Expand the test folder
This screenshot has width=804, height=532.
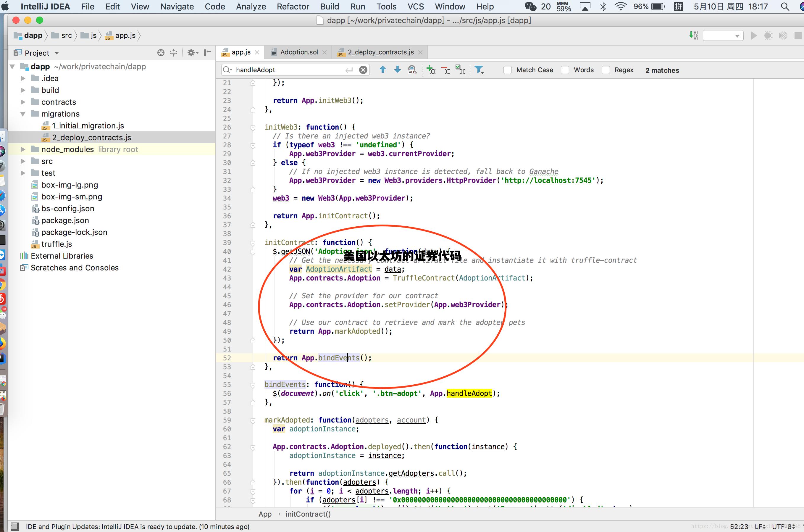tap(23, 173)
